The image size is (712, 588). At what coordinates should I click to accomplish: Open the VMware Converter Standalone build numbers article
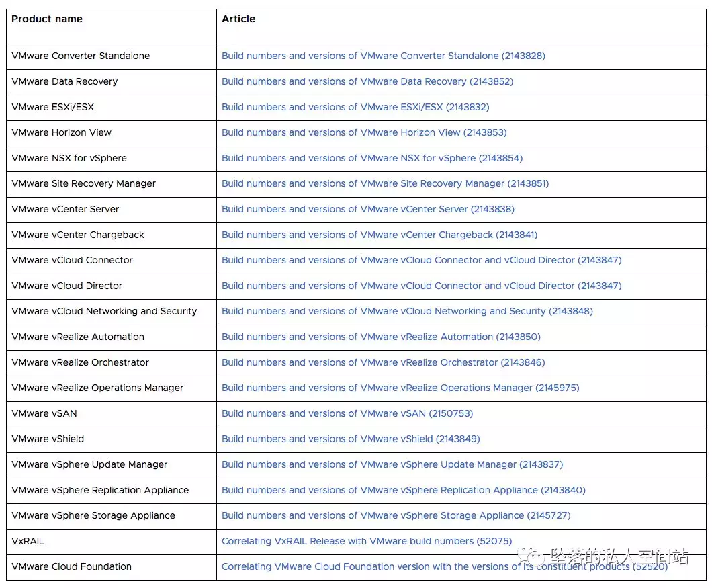point(383,56)
